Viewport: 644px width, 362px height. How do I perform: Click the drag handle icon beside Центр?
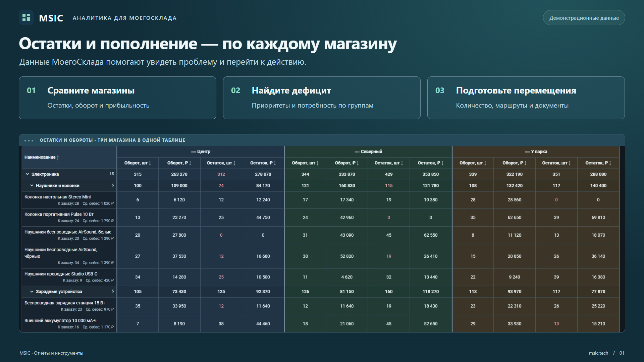click(x=194, y=152)
